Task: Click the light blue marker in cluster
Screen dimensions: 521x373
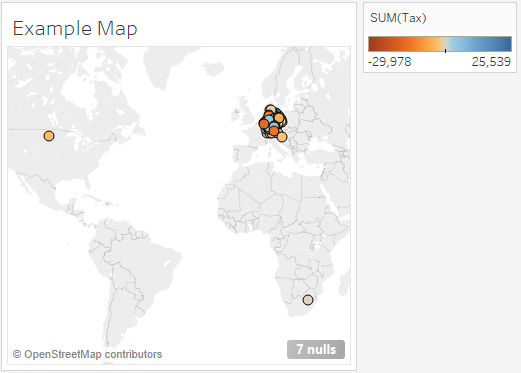Action: coord(270,119)
